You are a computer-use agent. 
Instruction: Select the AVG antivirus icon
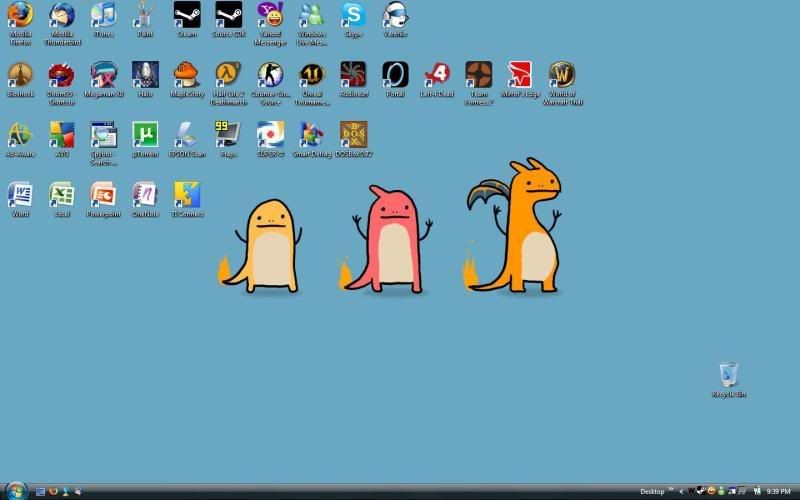click(62, 139)
